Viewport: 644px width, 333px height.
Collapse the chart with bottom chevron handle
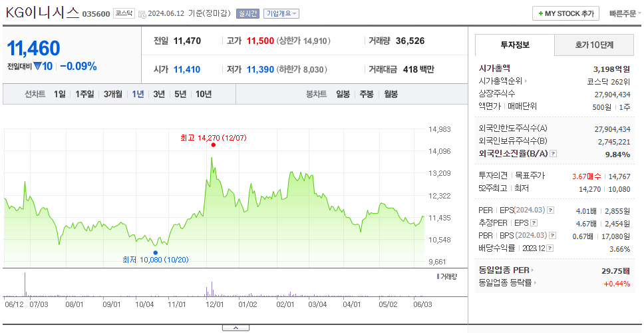236,328
